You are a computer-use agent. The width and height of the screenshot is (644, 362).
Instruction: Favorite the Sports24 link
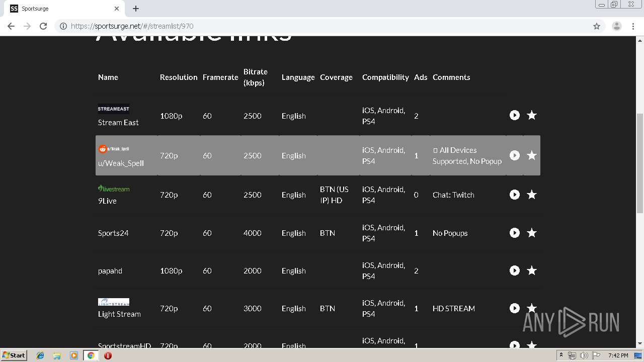coord(532,233)
